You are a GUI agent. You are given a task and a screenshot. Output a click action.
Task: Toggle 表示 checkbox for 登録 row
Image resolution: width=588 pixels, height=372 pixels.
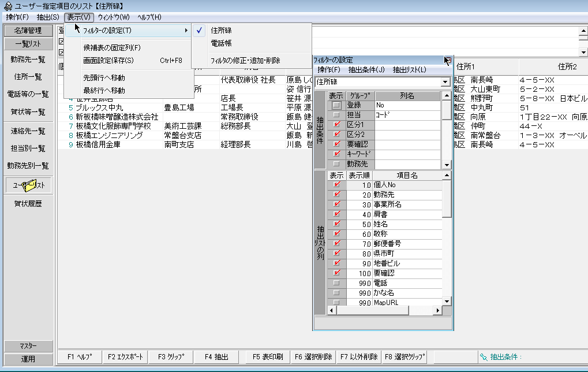[336, 106]
